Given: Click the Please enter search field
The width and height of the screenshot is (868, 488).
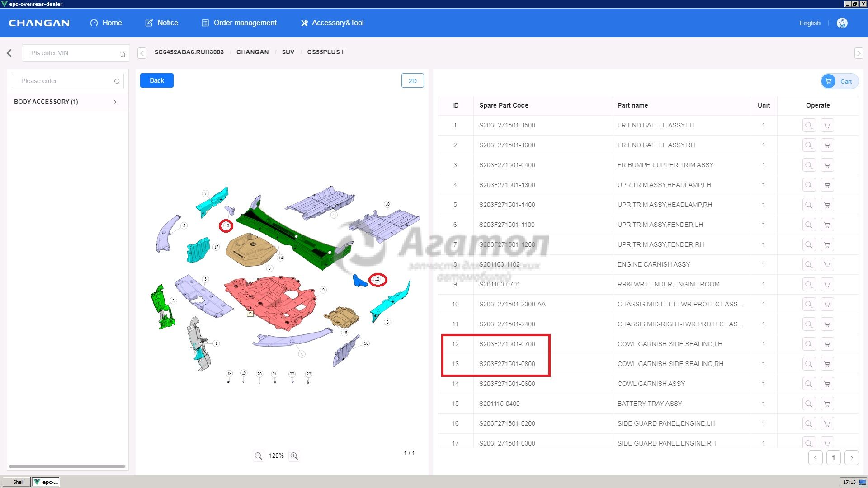Looking at the screenshot, I should pyautogui.click(x=63, y=81).
